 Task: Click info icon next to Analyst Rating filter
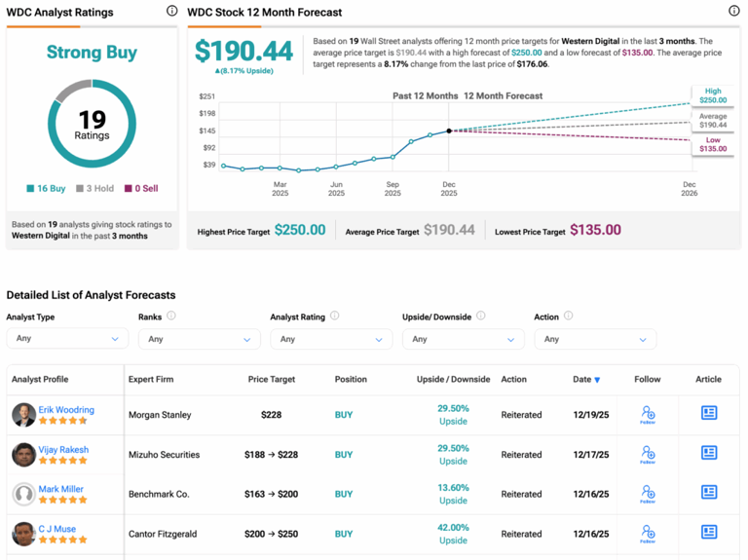pyautogui.click(x=334, y=317)
